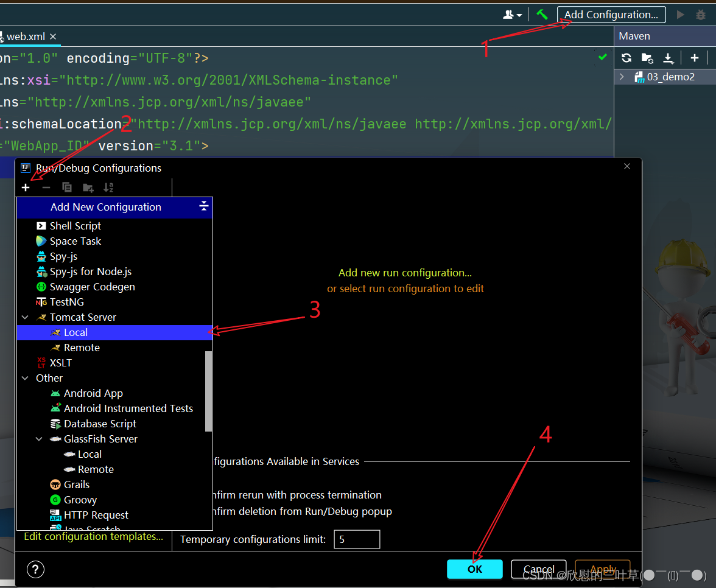The height and width of the screenshot is (588, 716).
Task: Click the new folder icon in dialog toolbar
Action: tap(88, 187)
